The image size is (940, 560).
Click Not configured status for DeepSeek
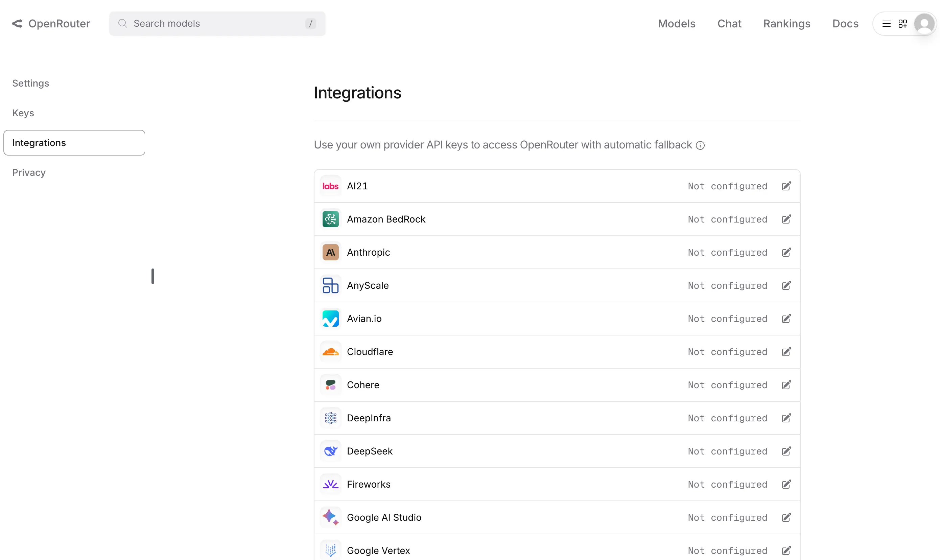pos(727,451)
